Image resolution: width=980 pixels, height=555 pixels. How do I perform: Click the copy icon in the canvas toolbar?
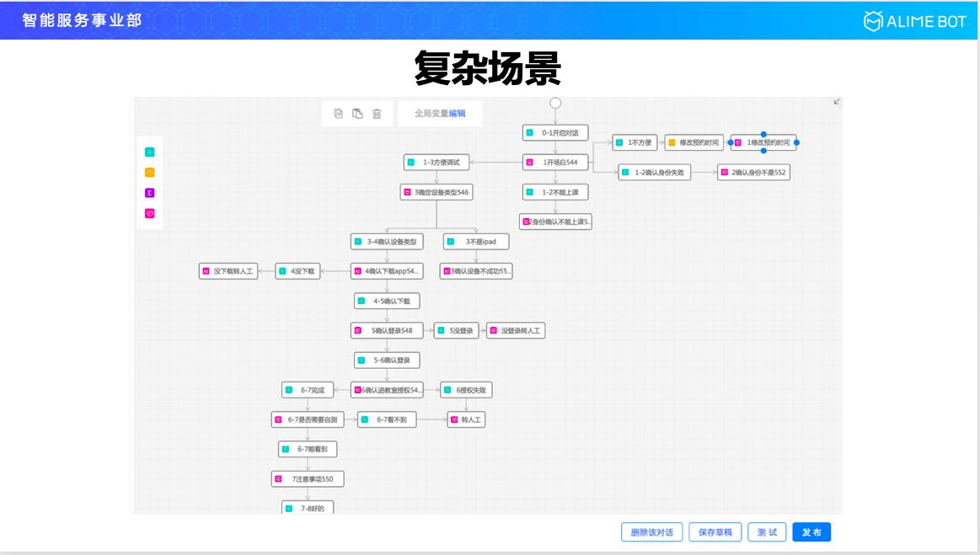coord(338,112)
